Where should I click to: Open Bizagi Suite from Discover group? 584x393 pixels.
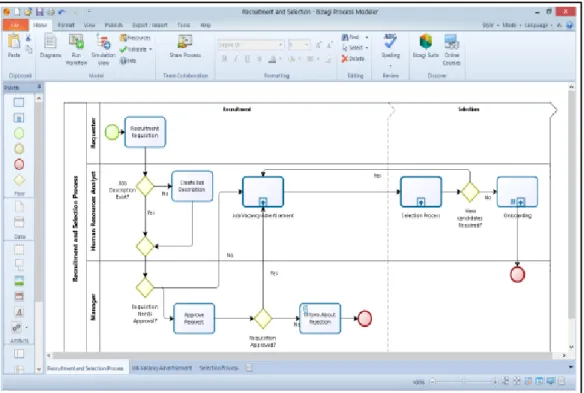tap(425, 46)
